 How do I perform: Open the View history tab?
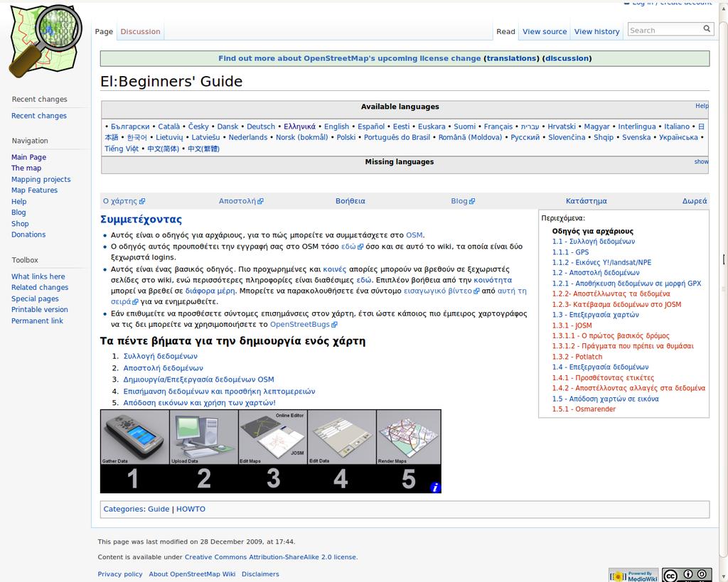(596, 31)
